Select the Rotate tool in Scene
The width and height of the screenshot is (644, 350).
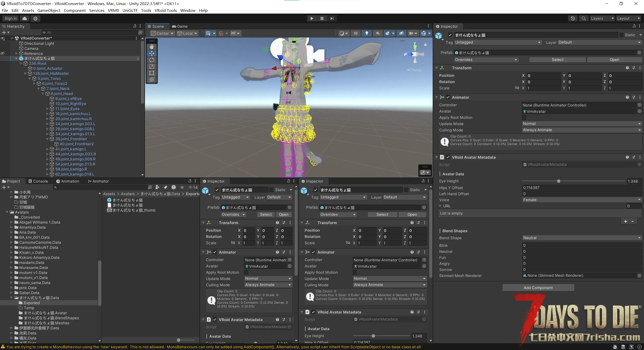click(x=152, y=60)
